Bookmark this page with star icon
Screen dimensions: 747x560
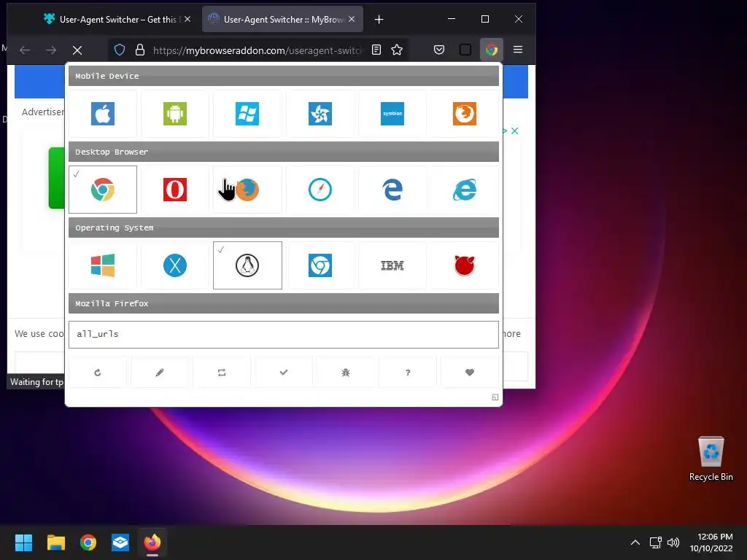(x=397, y=50)
